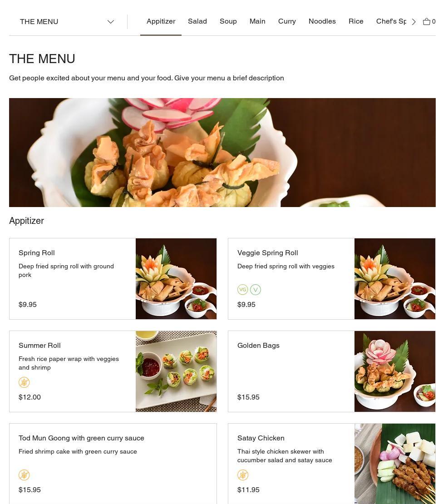This screenshot has width=438, height=504.
Task: Click the Satay Chicken photo thumbnail
Action: point(395,464)
